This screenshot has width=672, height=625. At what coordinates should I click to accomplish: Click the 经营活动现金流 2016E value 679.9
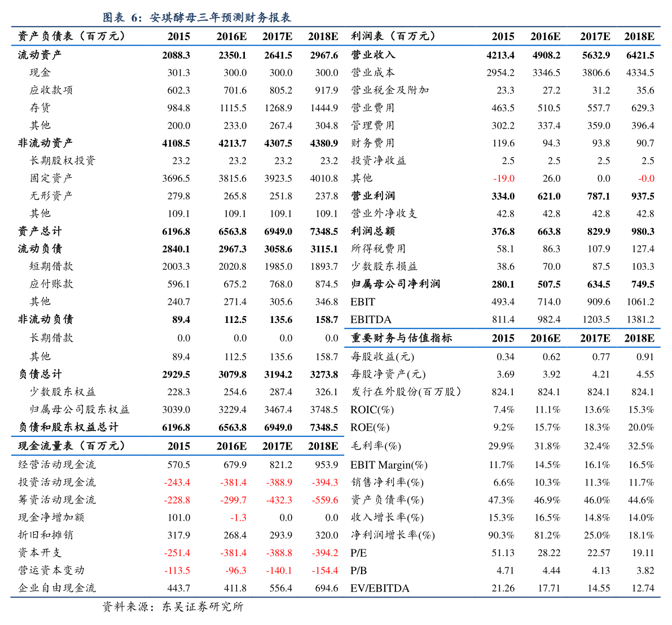tap(235, 465)
